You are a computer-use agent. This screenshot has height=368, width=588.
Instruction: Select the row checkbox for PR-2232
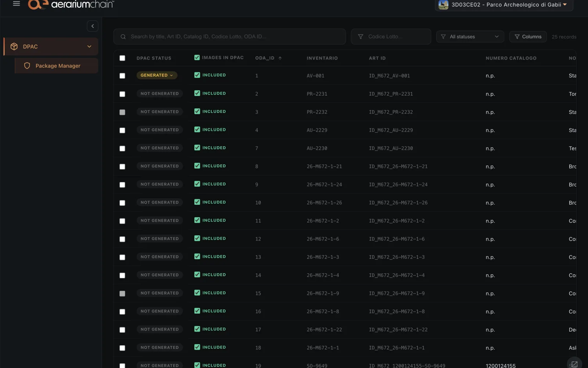122,112
